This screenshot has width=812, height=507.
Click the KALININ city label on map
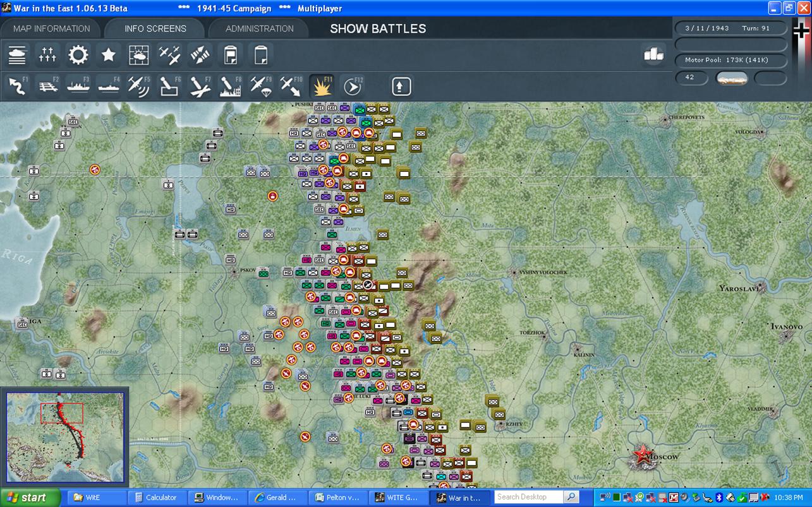point(584,355)
